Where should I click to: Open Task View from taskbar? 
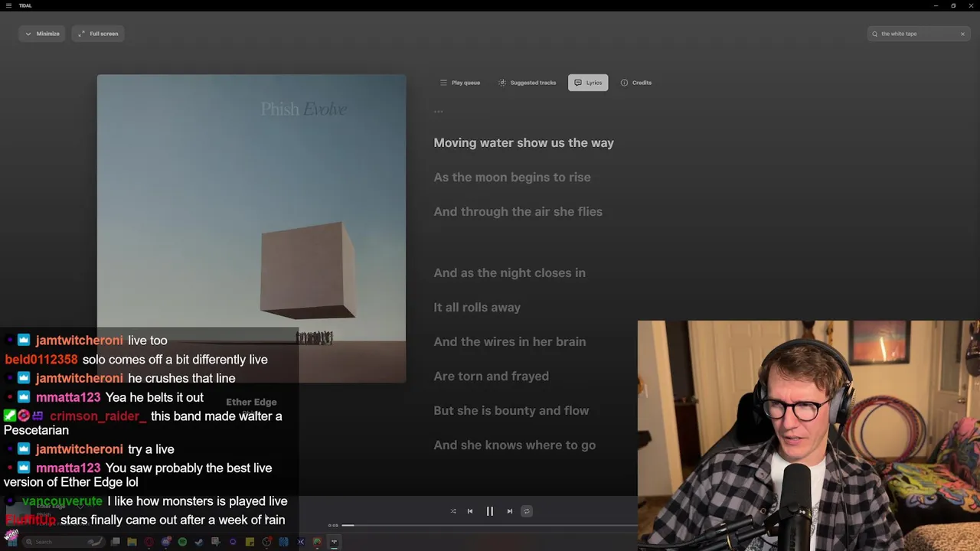pyautogui.click(x=116, y=542)
